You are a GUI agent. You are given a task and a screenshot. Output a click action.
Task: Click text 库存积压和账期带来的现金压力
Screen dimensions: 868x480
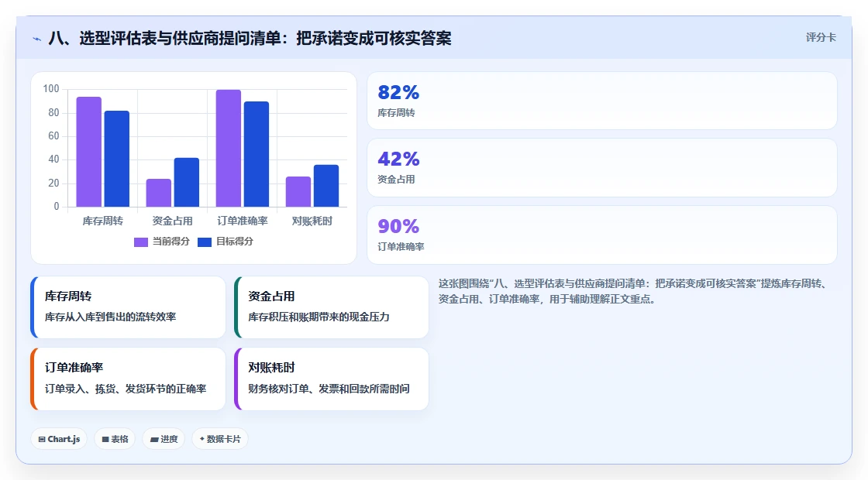tap(319, 317)
